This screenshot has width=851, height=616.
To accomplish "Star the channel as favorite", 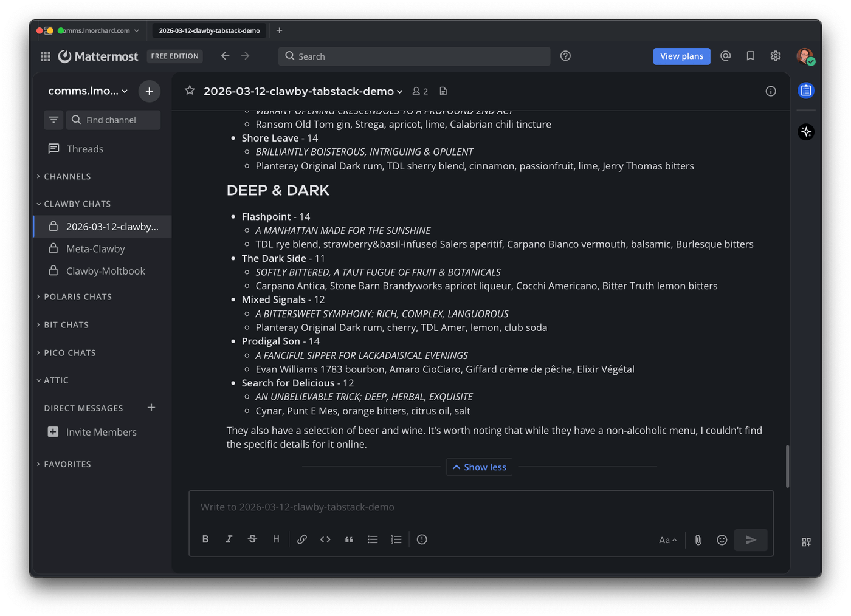I will [190, 91].
